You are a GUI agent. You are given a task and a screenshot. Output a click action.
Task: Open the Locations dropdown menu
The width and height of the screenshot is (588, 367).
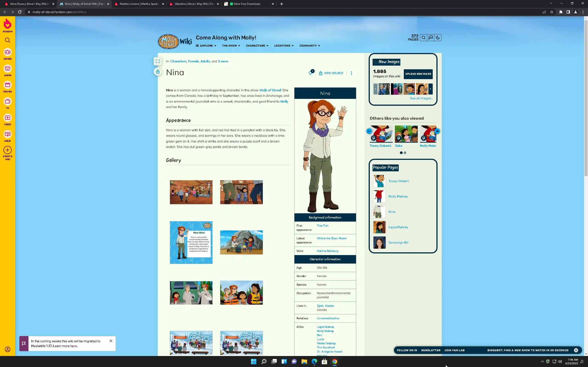coord(284,46)
